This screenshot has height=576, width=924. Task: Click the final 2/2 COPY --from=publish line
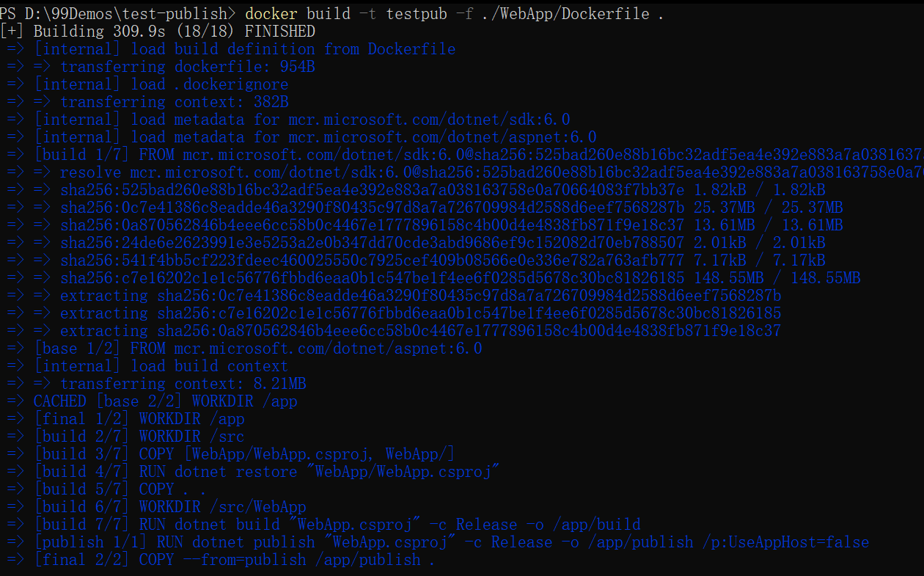pyautogui.click(x=221, y=560)
